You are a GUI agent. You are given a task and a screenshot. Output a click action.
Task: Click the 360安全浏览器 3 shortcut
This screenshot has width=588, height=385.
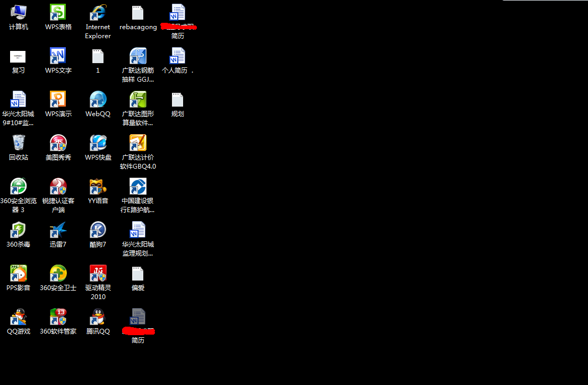(19, 186)
